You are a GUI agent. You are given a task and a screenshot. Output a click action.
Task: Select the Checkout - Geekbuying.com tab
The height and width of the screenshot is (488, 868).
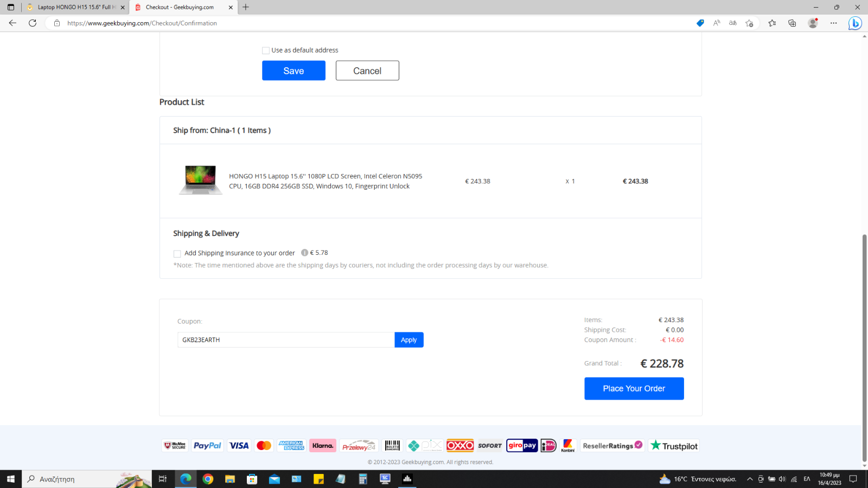tap(184, 7)
